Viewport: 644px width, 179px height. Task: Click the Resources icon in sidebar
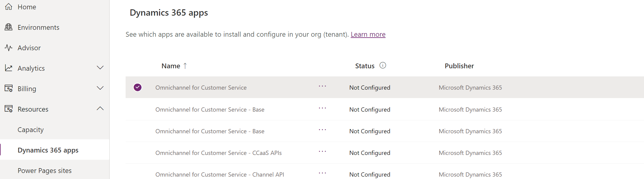(x=9, y=109)
